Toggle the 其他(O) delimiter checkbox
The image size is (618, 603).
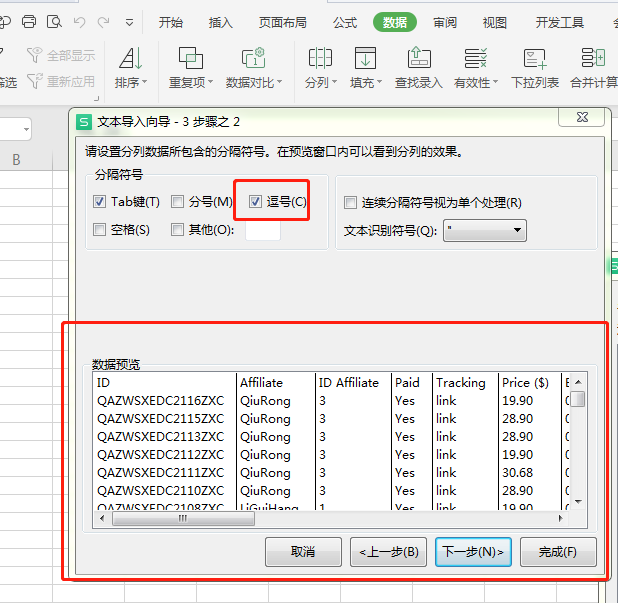177,229
